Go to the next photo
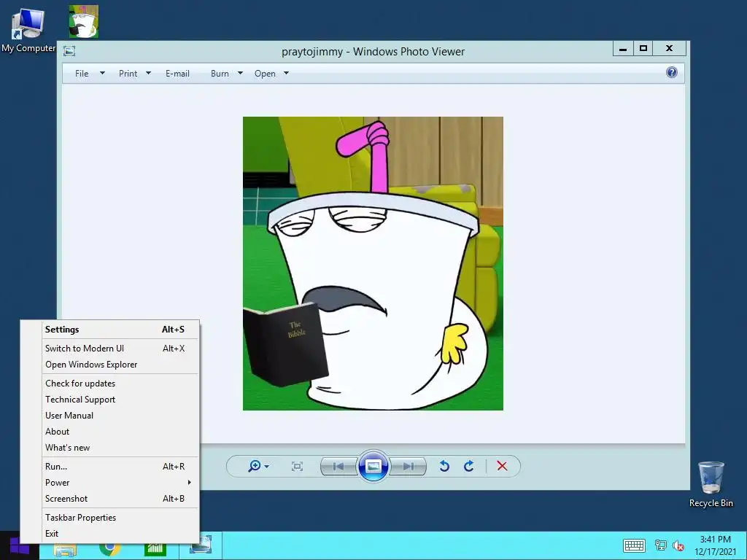 (409, 466)
